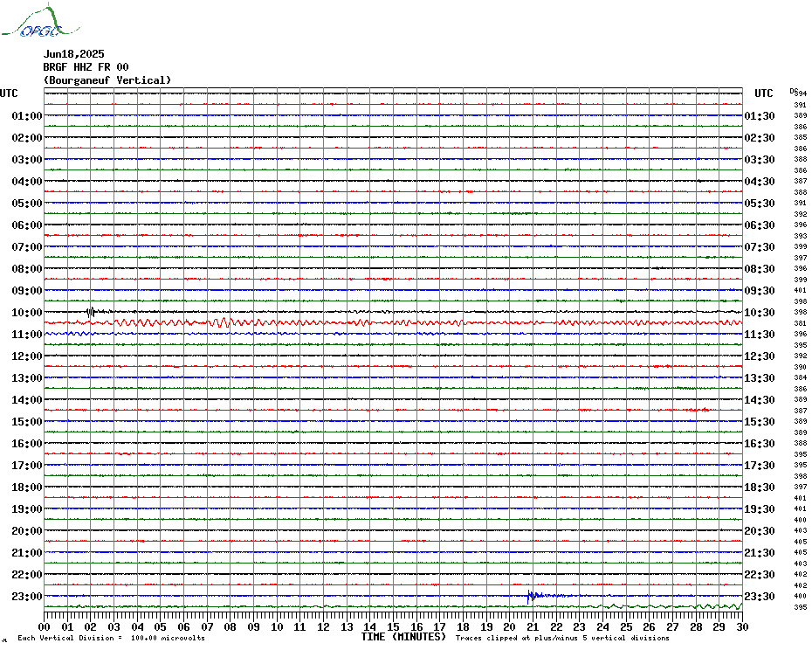The width and height of the screenshot is (812, 650).
Task: Click the minute 10 axis label
Action: point(277,627)
